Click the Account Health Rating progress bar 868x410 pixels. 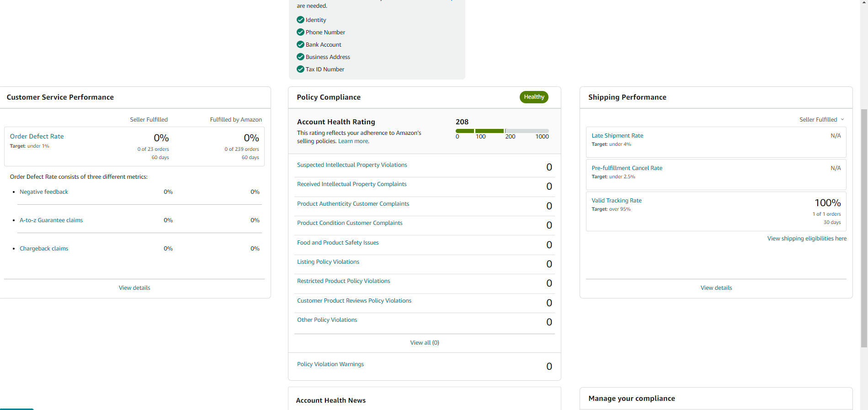(x=502, y=131)
